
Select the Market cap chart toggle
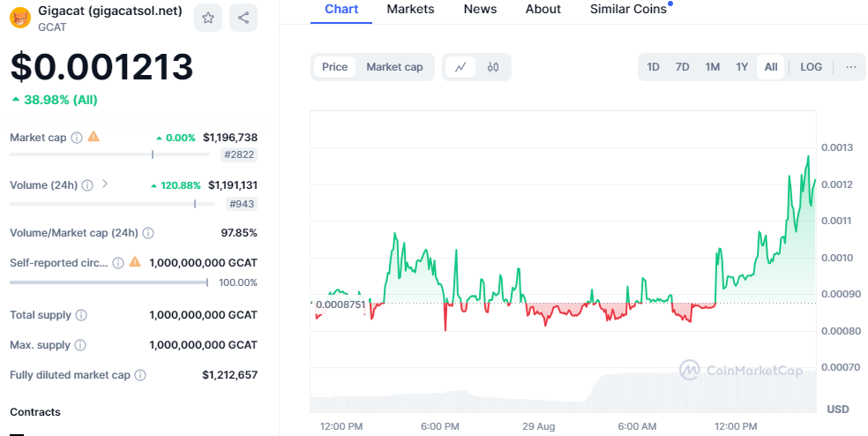tap(394, 67)
